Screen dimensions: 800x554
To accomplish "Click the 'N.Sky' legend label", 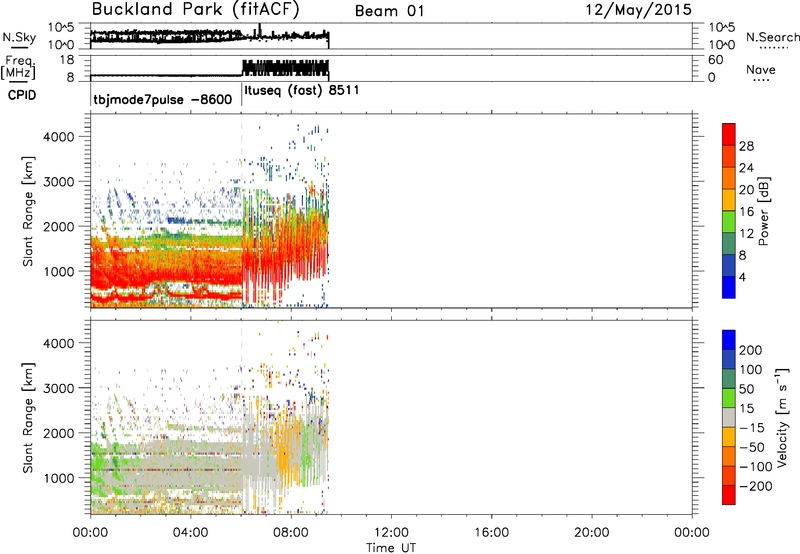I will tap(19, 37).
